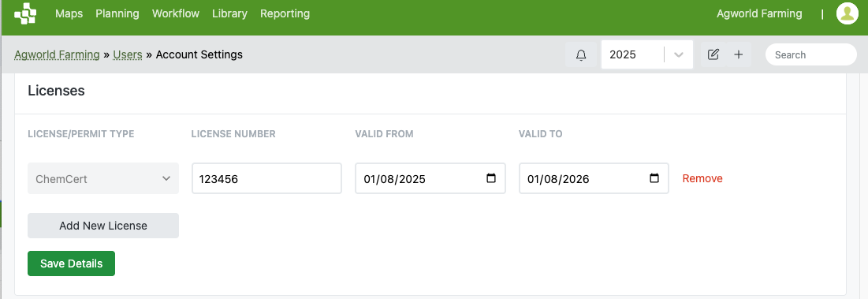Follow the Agworld Farming breadcrumb link
Screen dimensions: 868x299
(x=57, y=54)
